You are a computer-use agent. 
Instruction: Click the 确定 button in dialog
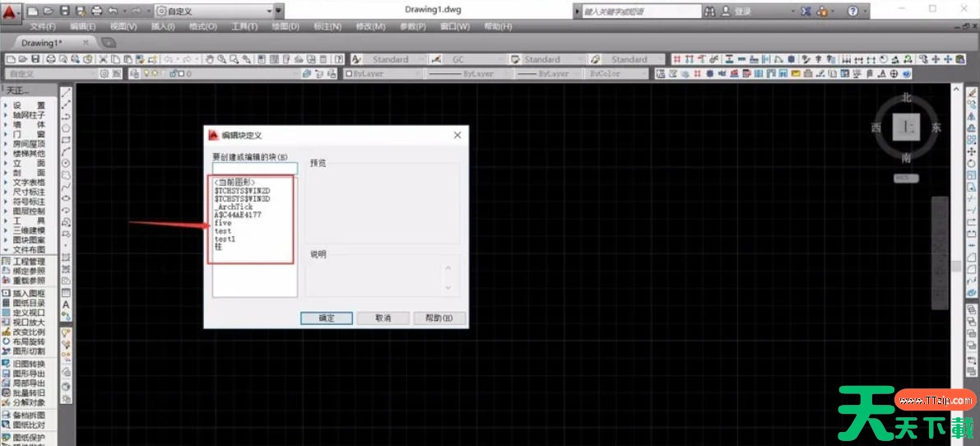click(x=326, y=318)
